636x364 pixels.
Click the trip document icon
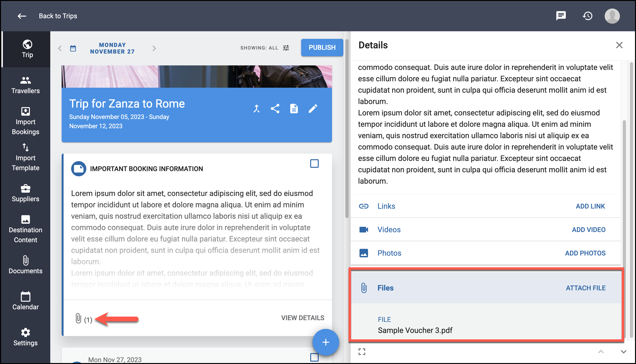pyautogui.click(x=294, y=109)
